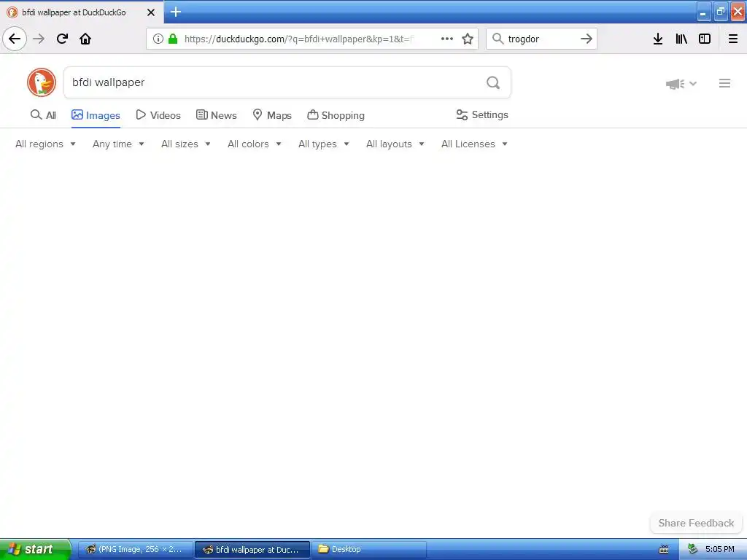Switch to PNG Image taskbar window
This screenshot has height=560, width=747.
pyautogui.click(x=135, y=549)
